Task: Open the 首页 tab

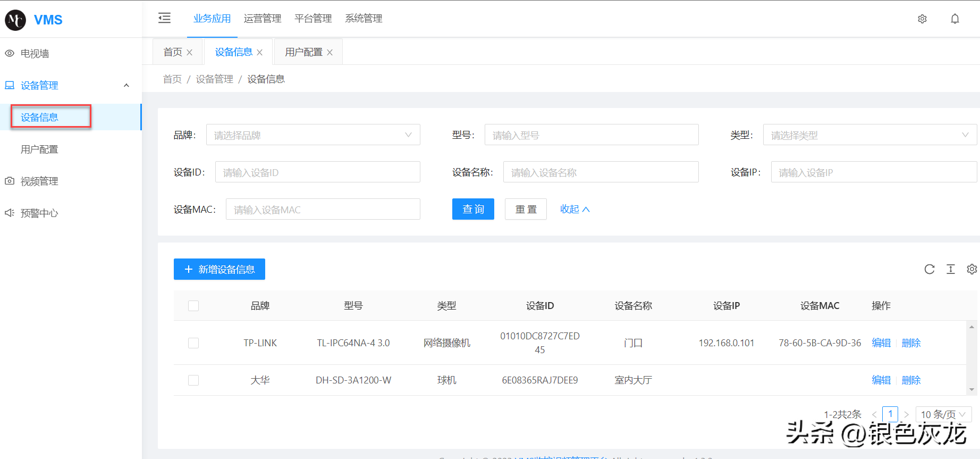Action: (x=173, y=52)
